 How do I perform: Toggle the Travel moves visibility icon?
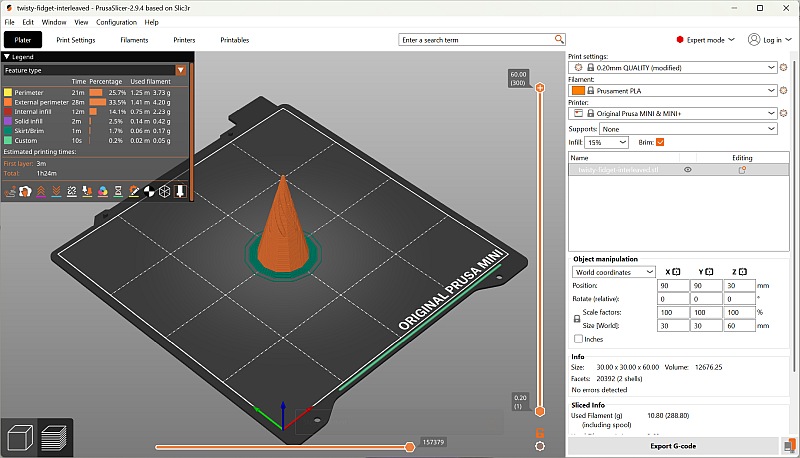point(10,191)
